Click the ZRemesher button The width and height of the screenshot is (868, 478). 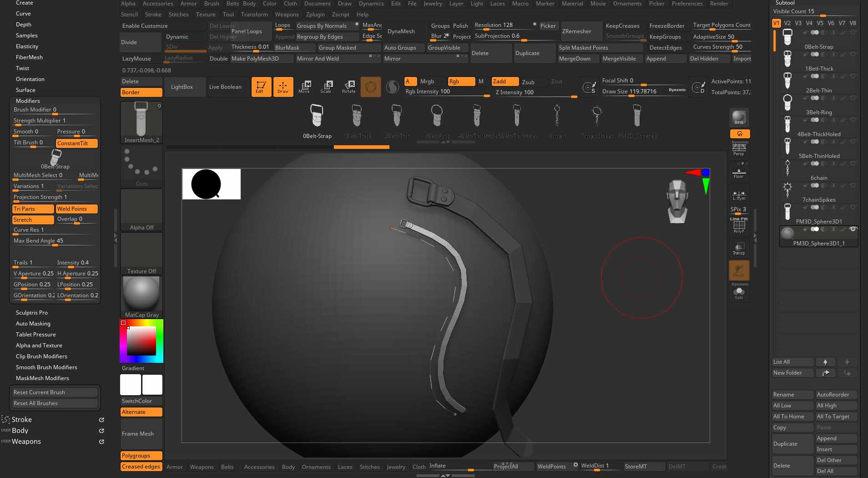[x=581, y=31]
